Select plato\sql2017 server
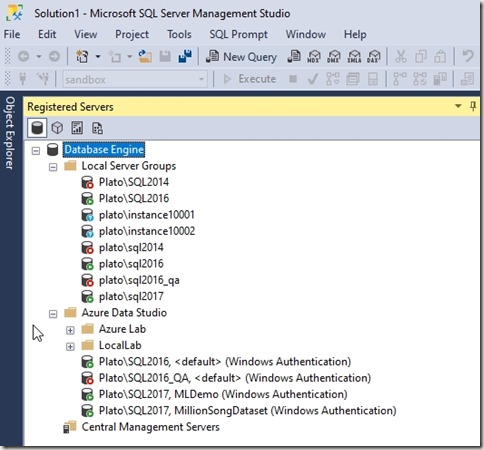 coord(131,297)
